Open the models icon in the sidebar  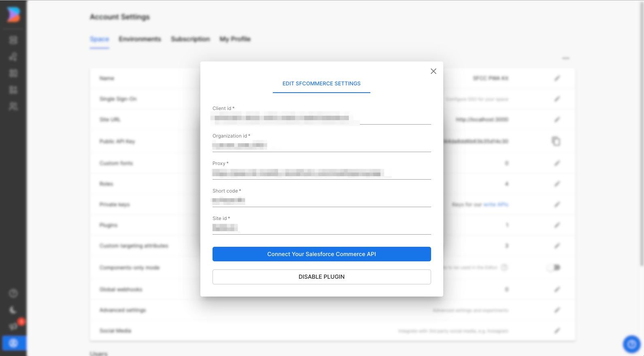click(x=13, y=73)
